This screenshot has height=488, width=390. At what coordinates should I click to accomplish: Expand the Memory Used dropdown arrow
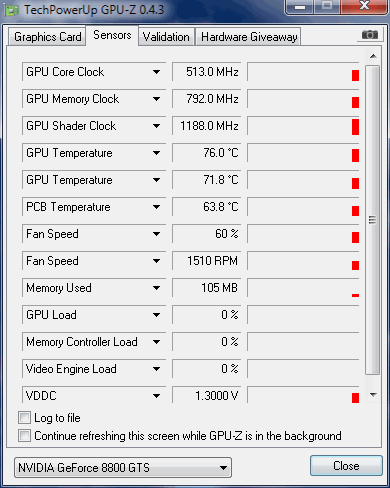tap(156, 288)
